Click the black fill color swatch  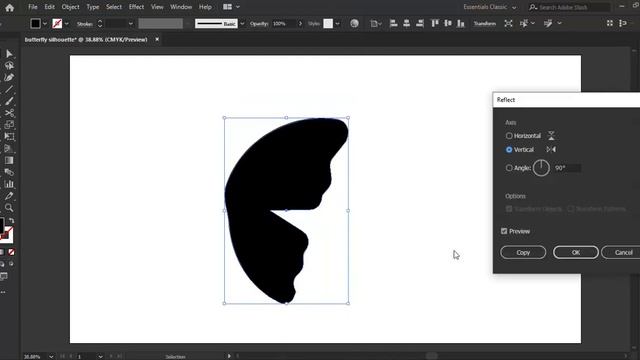(36, 24)
